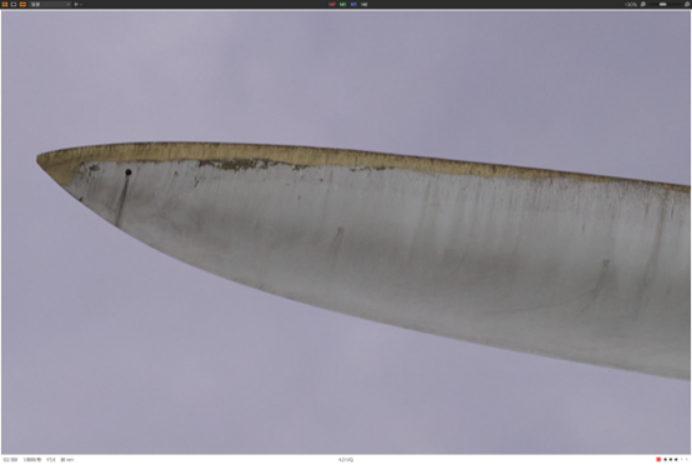The height and width of the screenshot is (465, 692).
Task: Open the dropdown box in top-left toolbar
Action: click(50, 4)
